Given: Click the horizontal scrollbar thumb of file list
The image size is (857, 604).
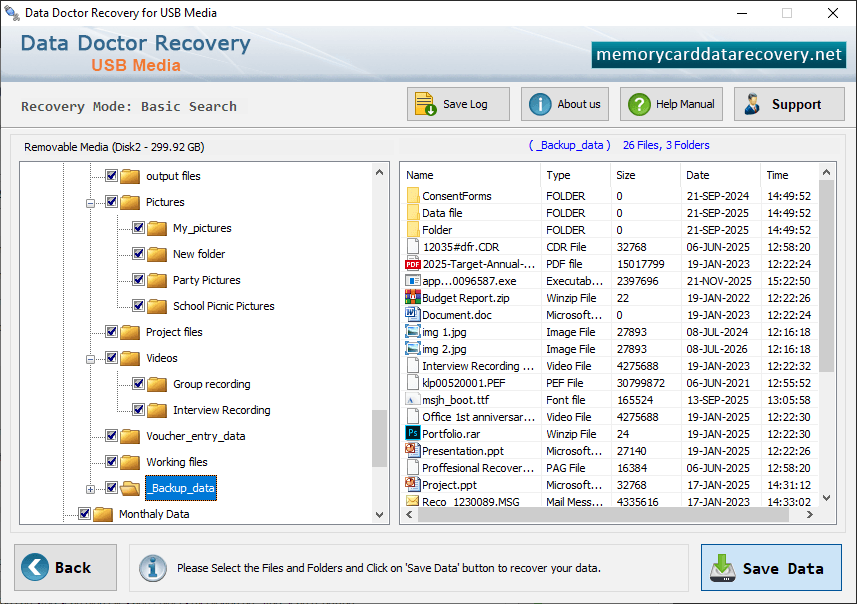Looking at the screenshot, I should 602,514.
